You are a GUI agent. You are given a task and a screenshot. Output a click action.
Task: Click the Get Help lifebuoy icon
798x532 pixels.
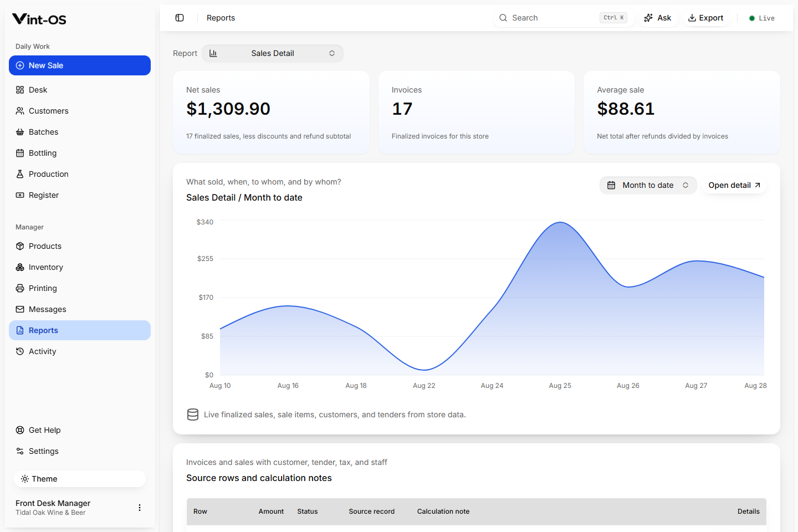pos(20,430)
